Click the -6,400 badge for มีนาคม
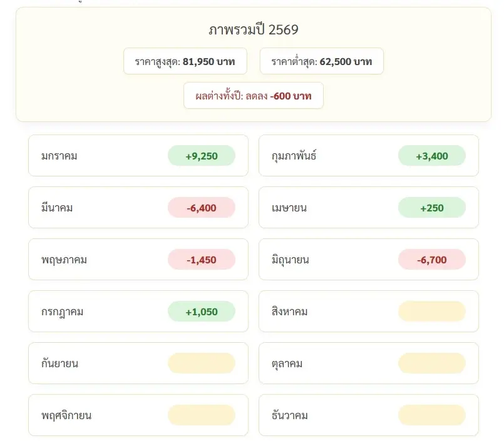 click(x=201, y=208)
